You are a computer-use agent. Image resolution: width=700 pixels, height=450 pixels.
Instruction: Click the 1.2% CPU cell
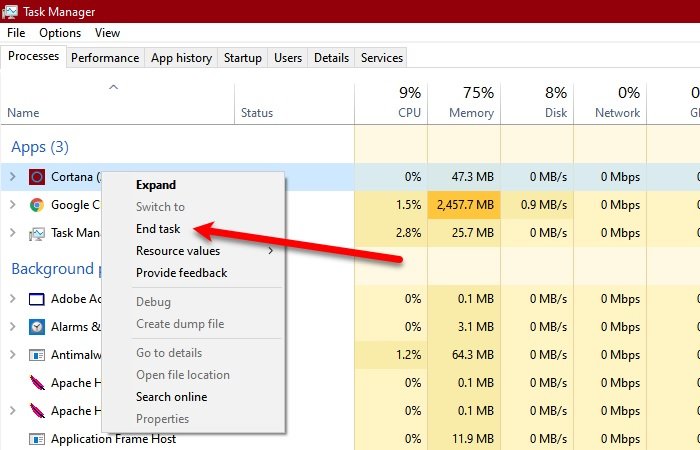391,355
